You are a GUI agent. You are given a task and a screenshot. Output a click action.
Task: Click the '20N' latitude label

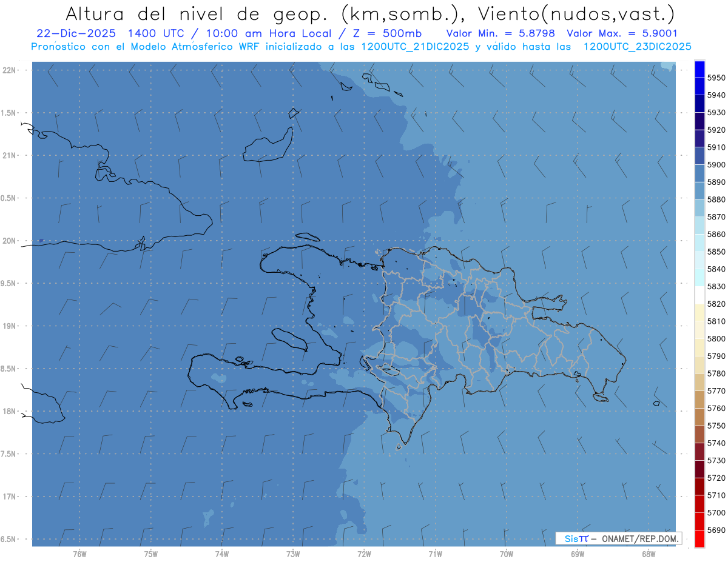(10, 241)
